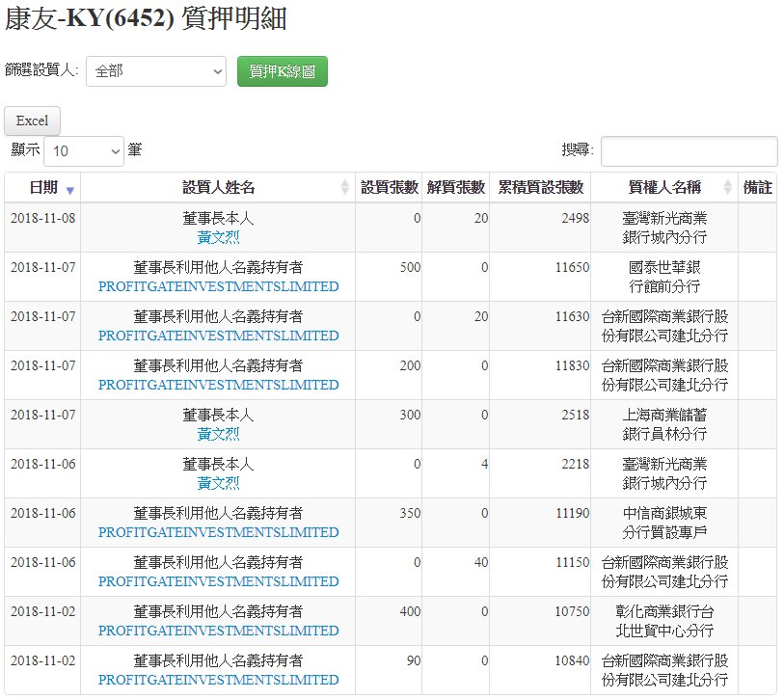The width and height of the screenshot is (784, 699).
Task: Focus the 搜尋 search input field
Action: [x=689, y=151]
